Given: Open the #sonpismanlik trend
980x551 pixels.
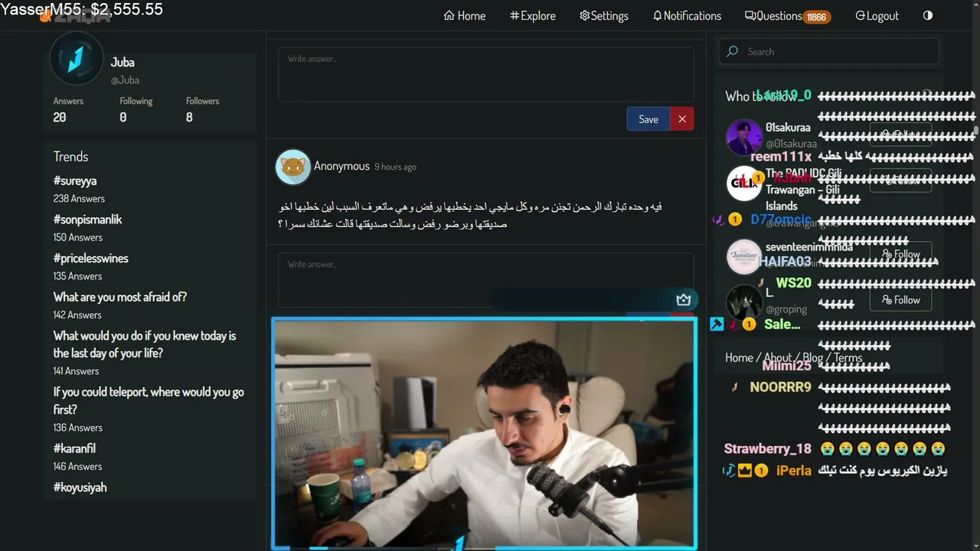Looking at the screenshot, I should click(x=87, y=220).
